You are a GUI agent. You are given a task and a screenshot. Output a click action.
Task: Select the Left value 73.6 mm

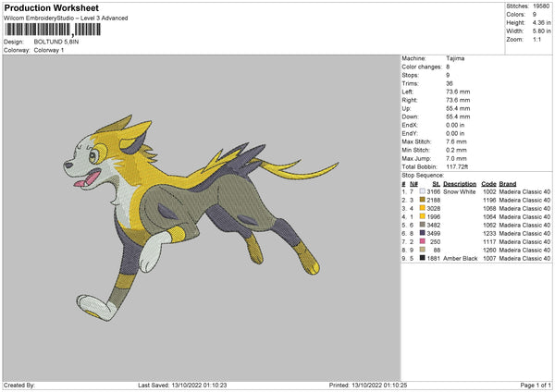[458, 92]
